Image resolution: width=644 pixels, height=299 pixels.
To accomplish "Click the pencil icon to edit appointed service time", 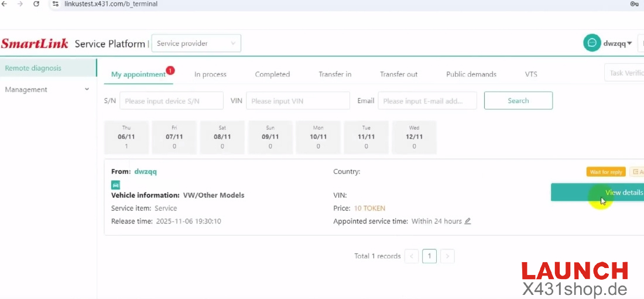I will click(x=468, y=221).
